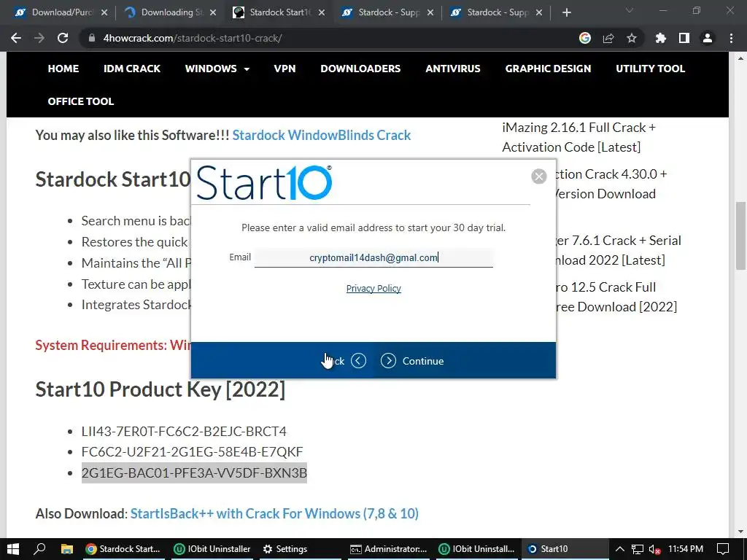
Task: Toggle the browser side panel icon
Action: 684,38
